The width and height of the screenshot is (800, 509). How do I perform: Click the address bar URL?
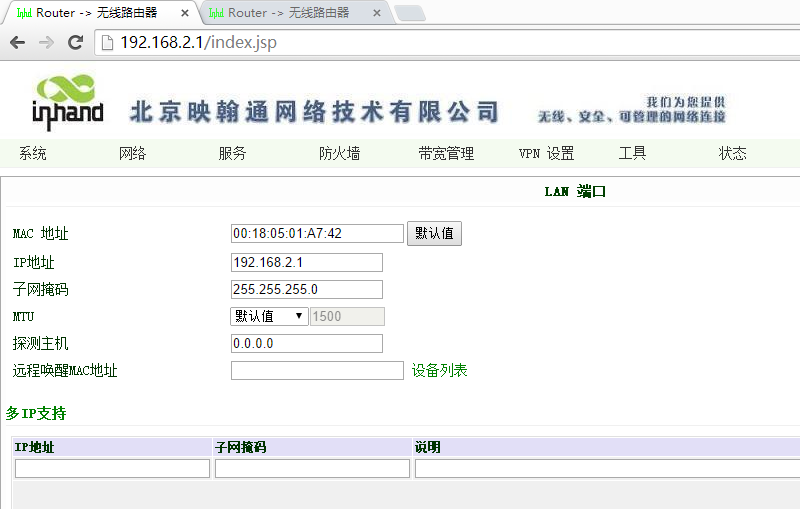198,43
